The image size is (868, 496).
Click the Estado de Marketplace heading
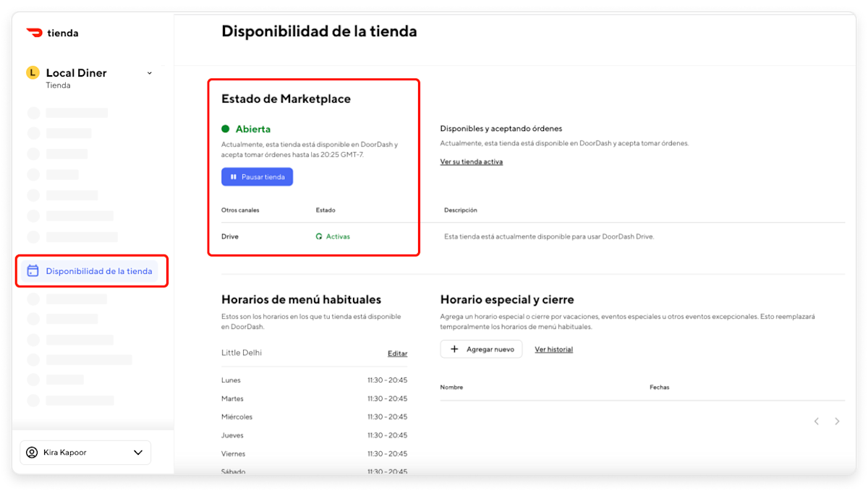(286, 99)
